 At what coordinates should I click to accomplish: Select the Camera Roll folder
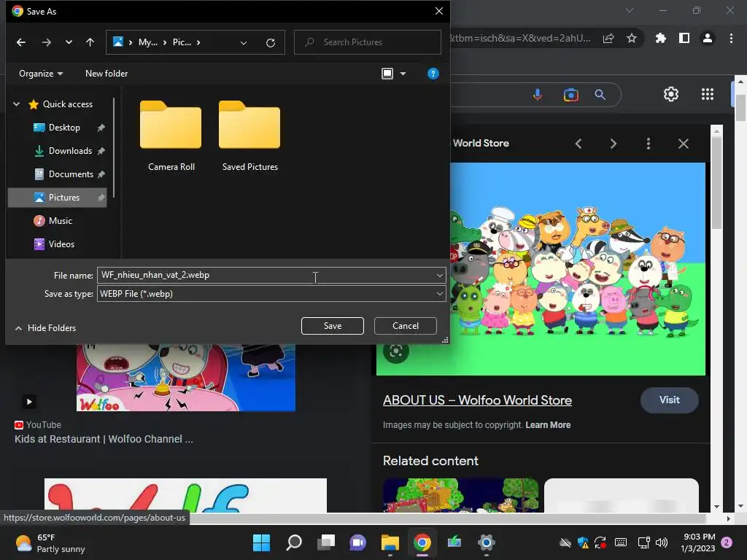point(171,136)
